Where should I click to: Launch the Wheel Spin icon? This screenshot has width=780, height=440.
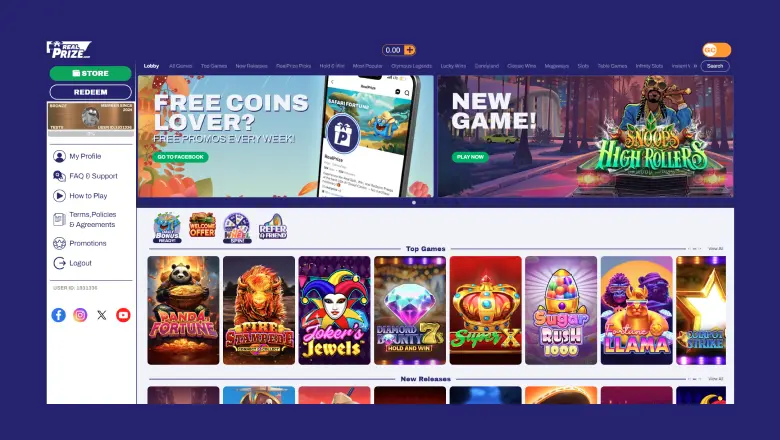(237, 228)
